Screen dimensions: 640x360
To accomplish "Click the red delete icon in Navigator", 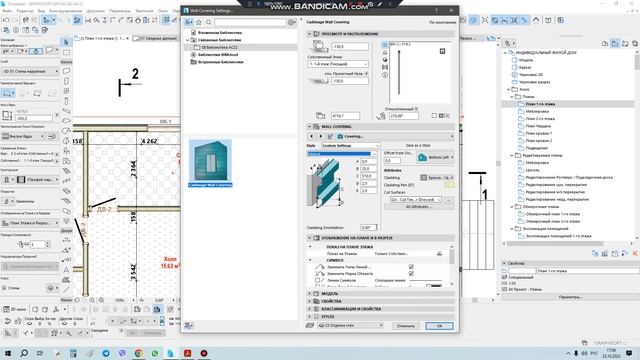I will pos(635,253).
